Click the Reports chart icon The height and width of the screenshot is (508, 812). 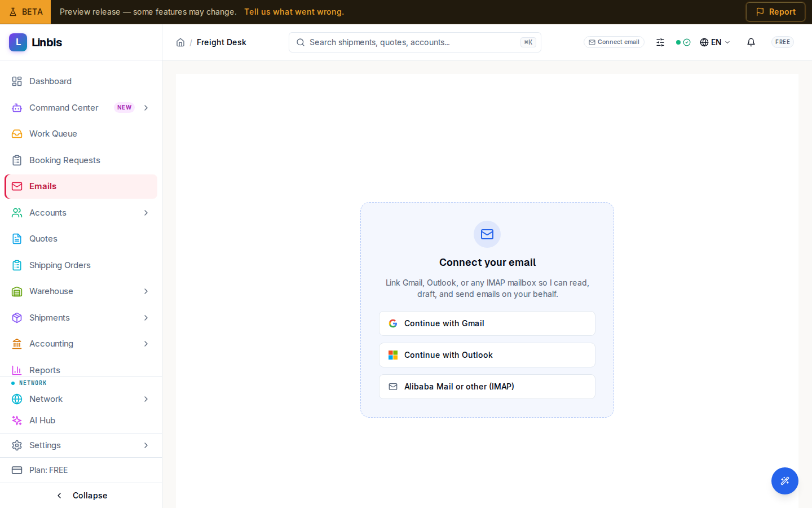click(17, 370)
